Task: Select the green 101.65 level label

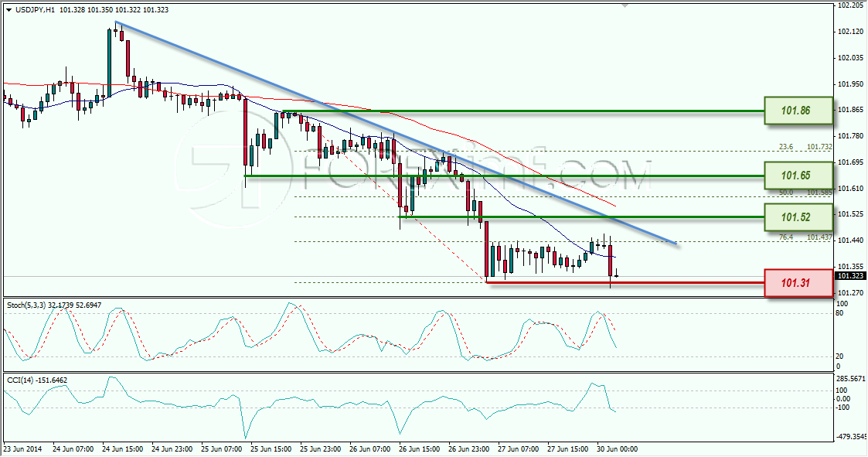Action: click(x=798, y=176)
